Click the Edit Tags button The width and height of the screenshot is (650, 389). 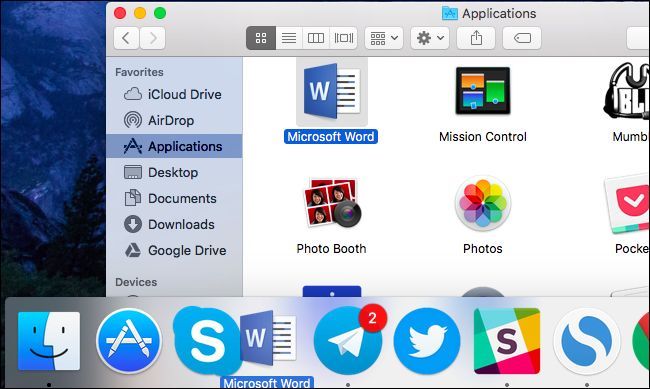(522, 38)
